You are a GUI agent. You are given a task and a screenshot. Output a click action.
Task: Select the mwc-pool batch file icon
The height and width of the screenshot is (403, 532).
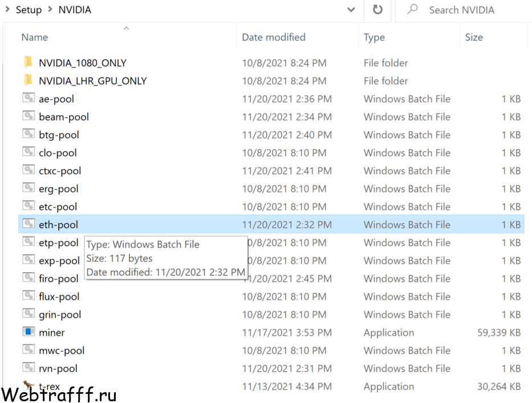pos(29,350)
